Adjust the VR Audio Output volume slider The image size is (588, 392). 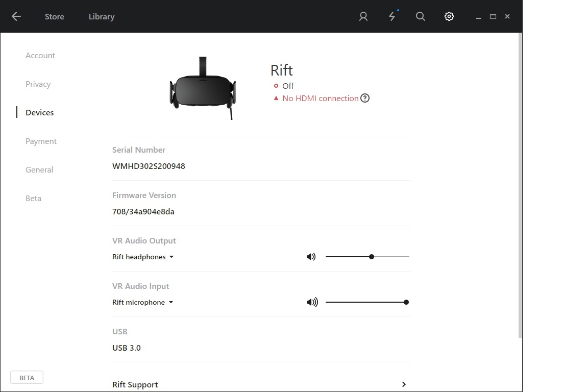tap(367, 257)
